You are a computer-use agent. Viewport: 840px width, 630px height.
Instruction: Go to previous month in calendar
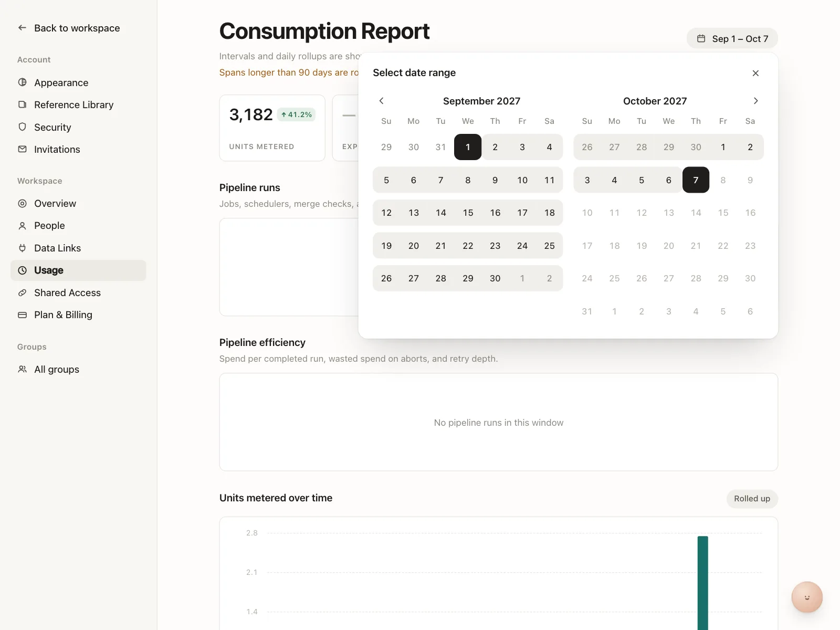click(382, 101)
